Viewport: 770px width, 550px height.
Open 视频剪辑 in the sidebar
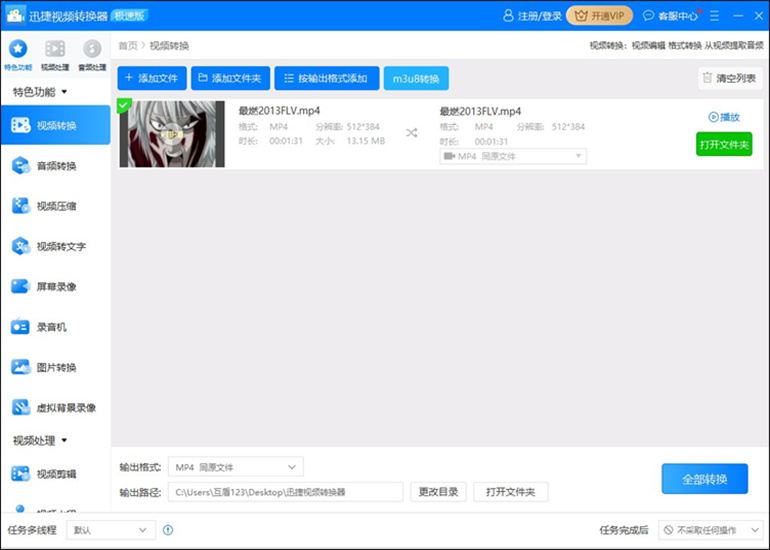[55, 473]
